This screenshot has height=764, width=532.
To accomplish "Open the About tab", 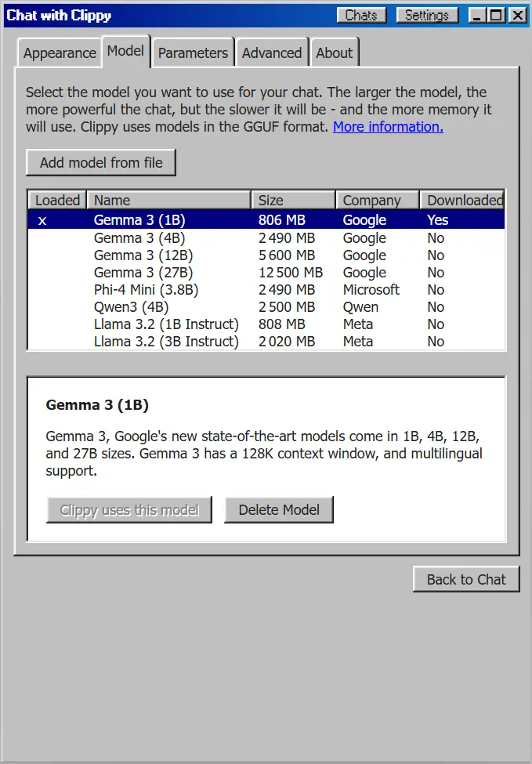I will pos(335,53).
